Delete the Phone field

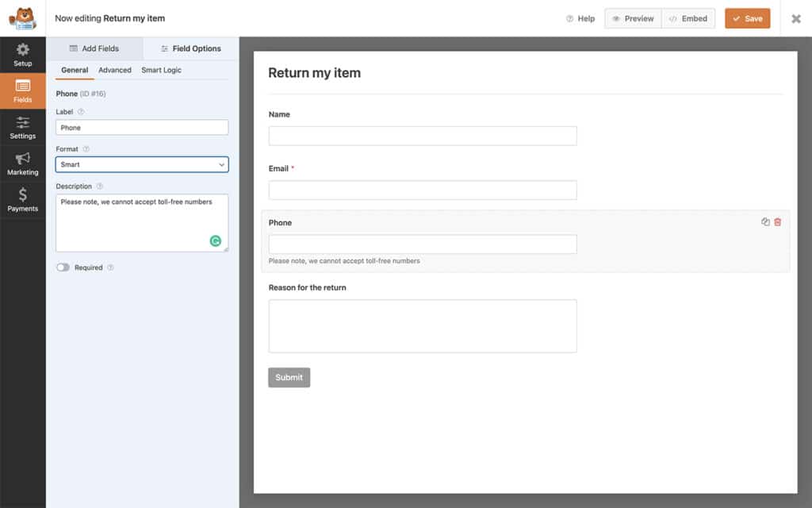point(778,222)
